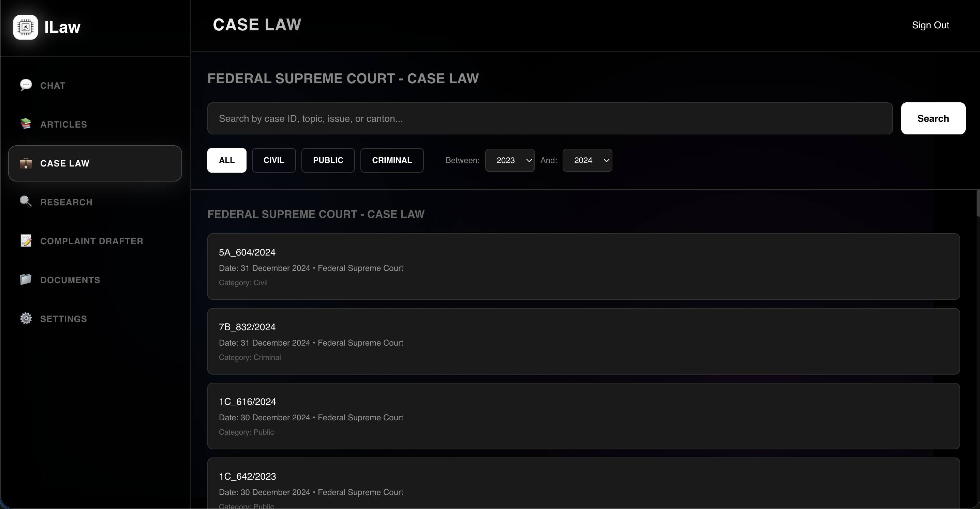Click the Complaint Drafter notepad icon
This screenshot has height=509, width=980.
pos(26,241)
